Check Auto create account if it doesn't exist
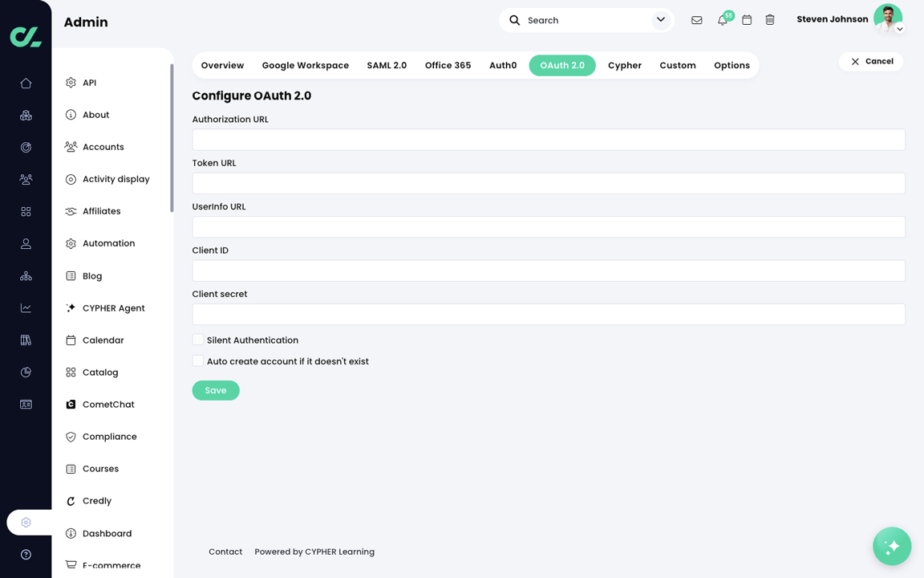The width and height of the screenshot is (924, 578). 197,360
